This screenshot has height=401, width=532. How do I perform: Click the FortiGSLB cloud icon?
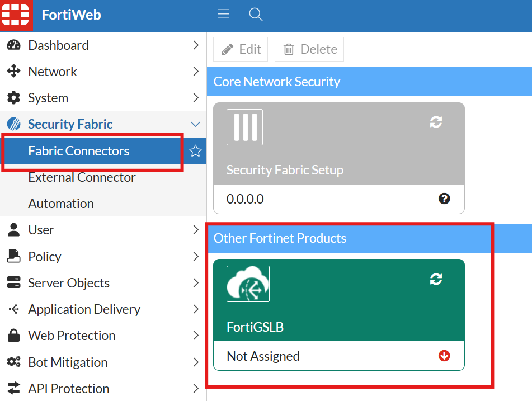point(248,284)
